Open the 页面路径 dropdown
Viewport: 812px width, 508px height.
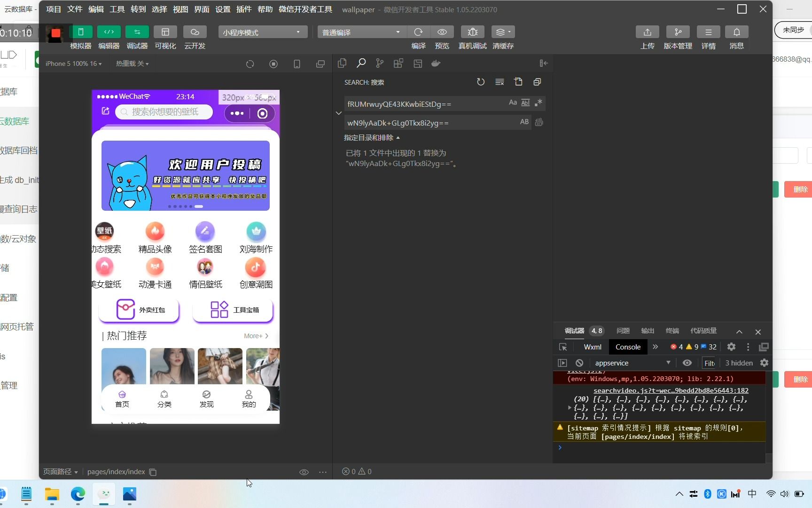pyautogui.click(x=61, y=471)
